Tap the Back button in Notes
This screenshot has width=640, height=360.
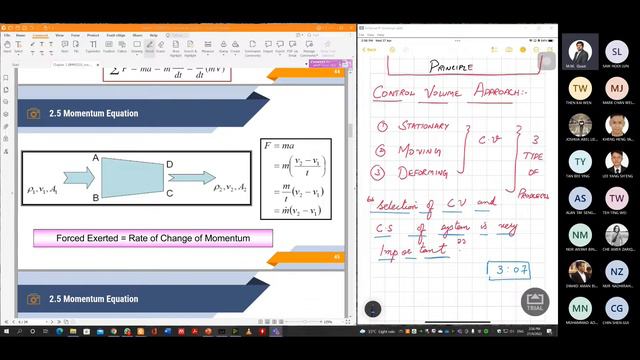click(x=369, y=50)
